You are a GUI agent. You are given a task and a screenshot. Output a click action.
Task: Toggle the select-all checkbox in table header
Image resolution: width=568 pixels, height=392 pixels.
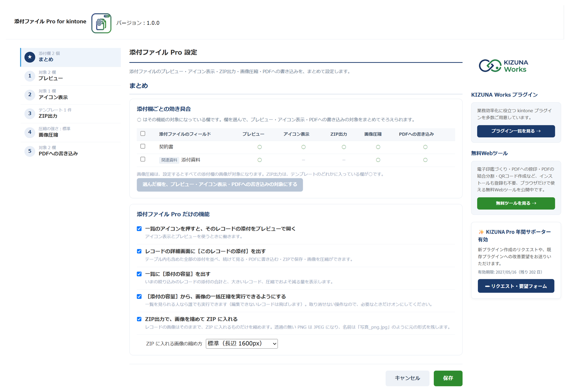point(143,134)
